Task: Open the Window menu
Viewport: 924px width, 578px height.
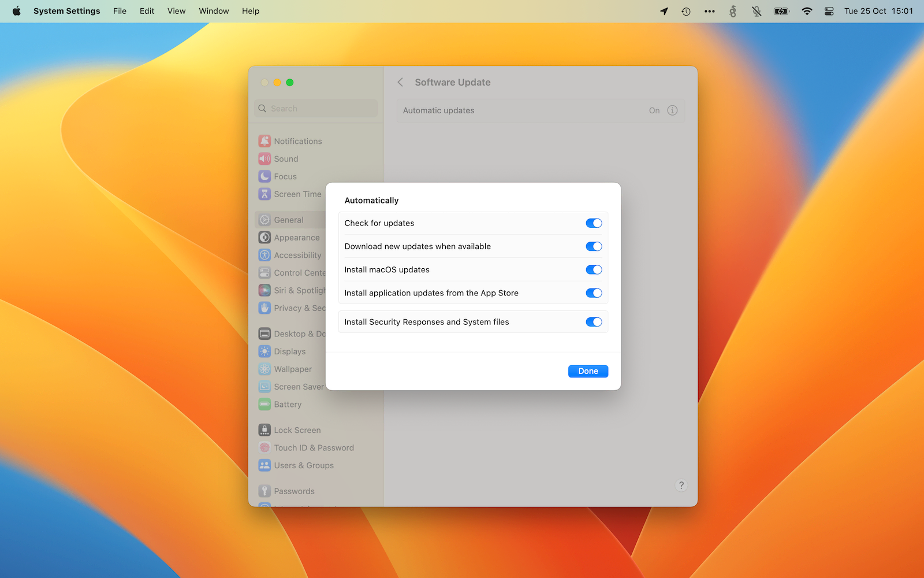Action: tap(214, 11)
